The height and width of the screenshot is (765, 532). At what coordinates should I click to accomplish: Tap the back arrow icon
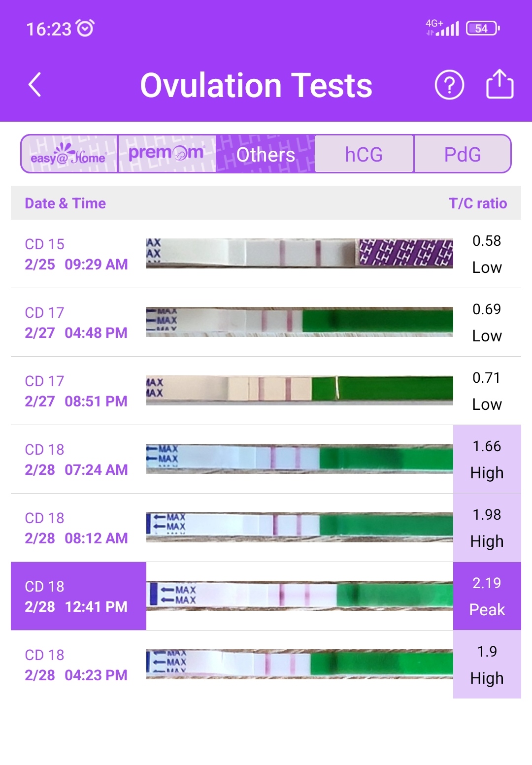(x=35, y=85)
